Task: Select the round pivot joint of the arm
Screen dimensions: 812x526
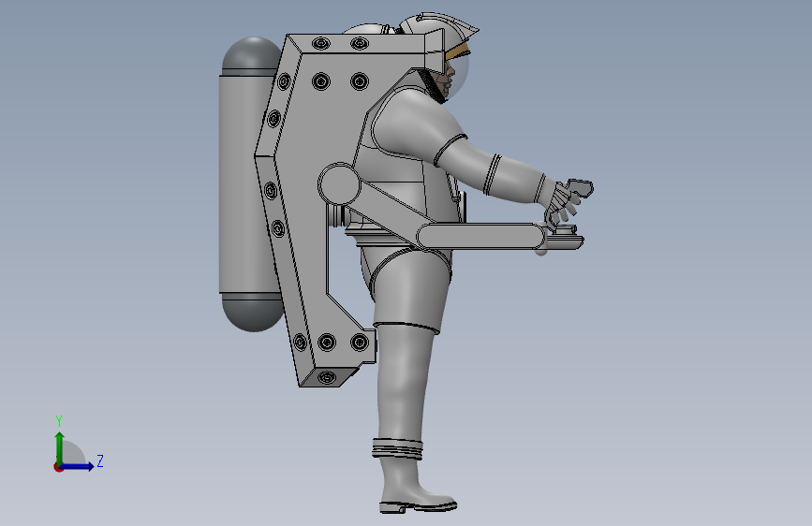Action: [339, 183]
